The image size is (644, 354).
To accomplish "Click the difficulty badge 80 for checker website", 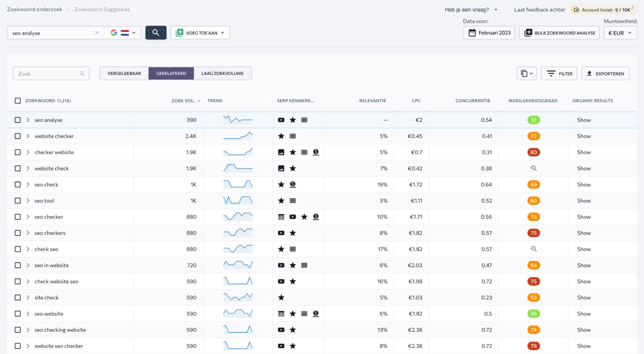I will click(x=534, y=152).
